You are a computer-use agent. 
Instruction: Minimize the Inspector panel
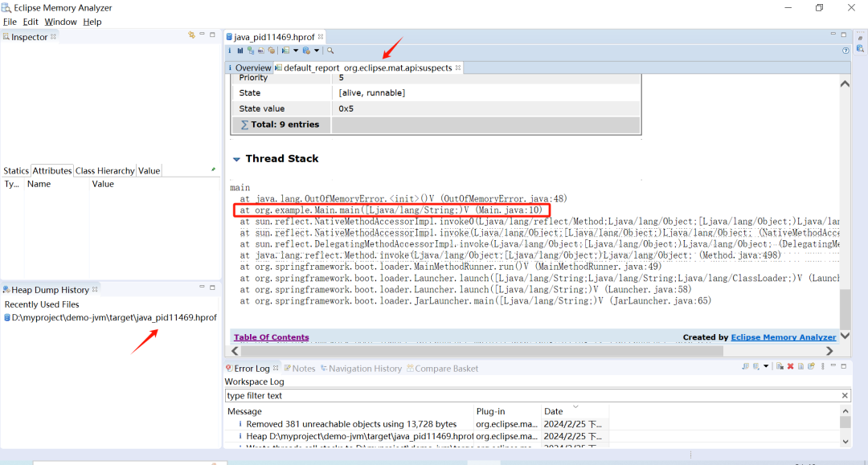[x=202, y=35]
